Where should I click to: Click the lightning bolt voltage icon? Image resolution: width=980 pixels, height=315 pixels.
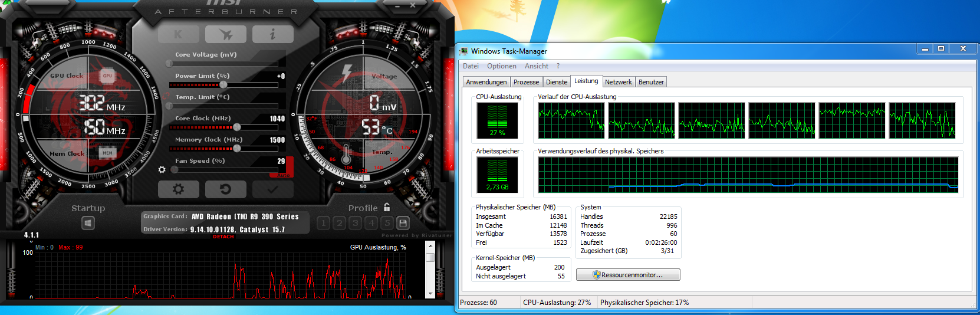tap(347, 73)
